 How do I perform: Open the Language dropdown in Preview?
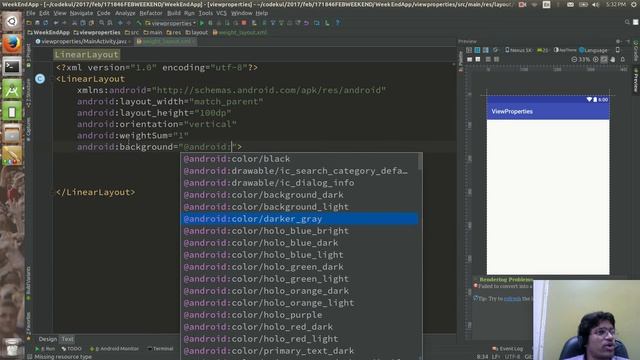point(593,50)
